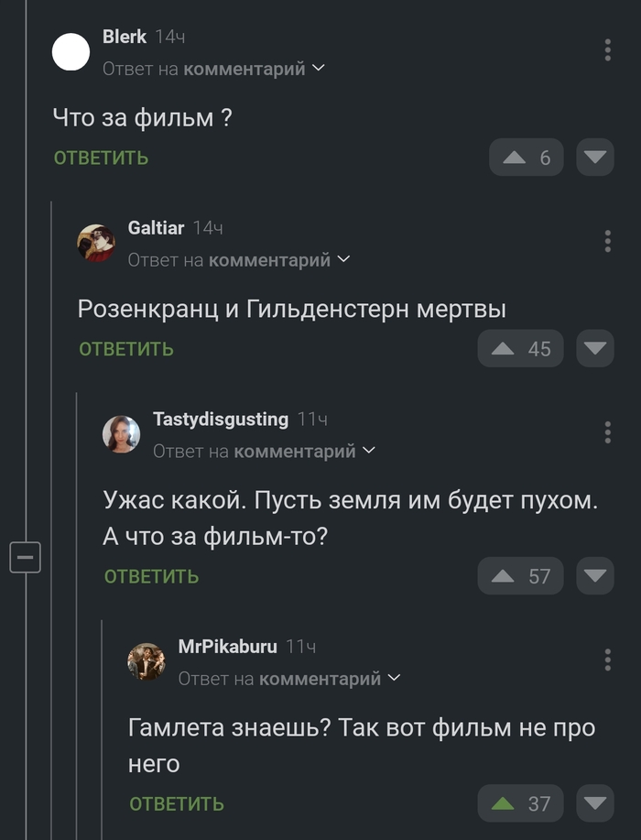Image resolution: width=641 pixels, height=840 pixels.
Task: Click ОТВЕТИТЬ under Galtiar's comment
Action: (x=125, y=348)
